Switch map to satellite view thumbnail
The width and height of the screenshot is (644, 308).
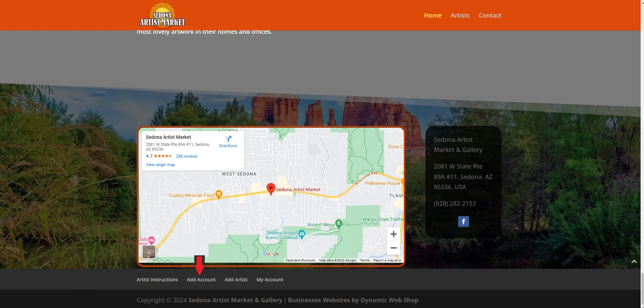[x=149, y=252]
